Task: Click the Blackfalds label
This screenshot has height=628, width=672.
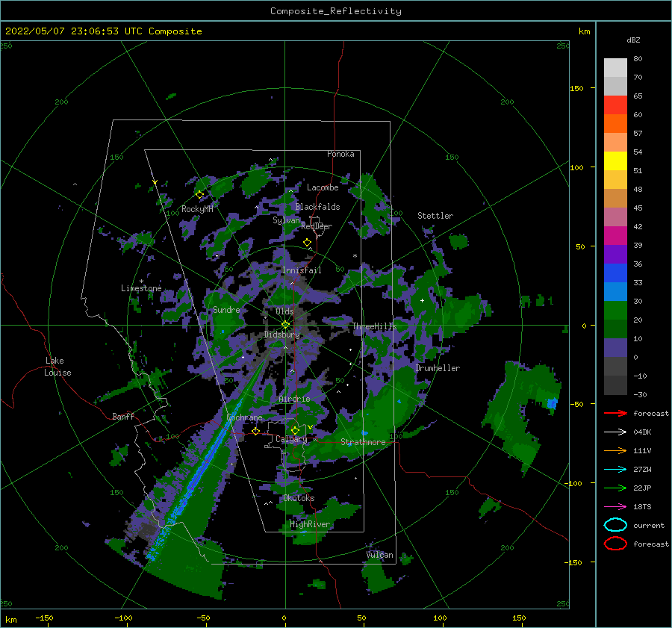Action: 317,207
